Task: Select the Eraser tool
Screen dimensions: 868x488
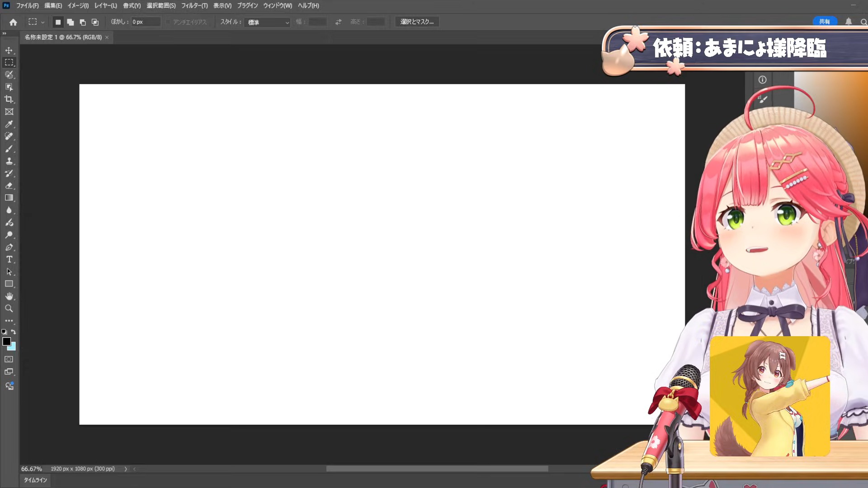Action: click(9, 185)
